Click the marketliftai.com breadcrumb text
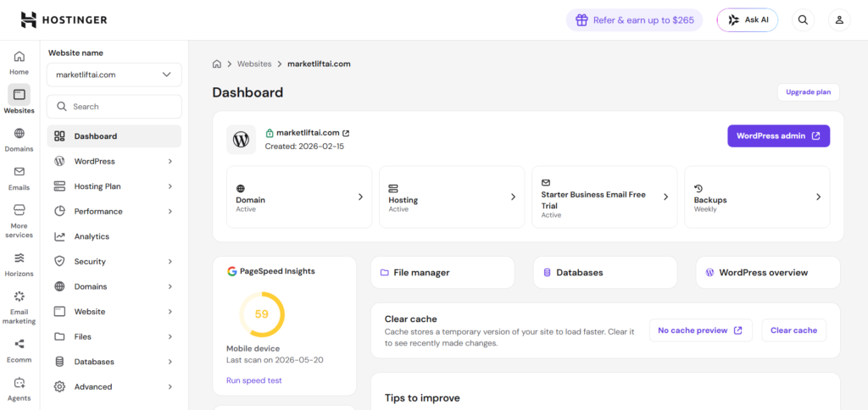The height and width of the screenshot is (410, 868). pos(319,64)
